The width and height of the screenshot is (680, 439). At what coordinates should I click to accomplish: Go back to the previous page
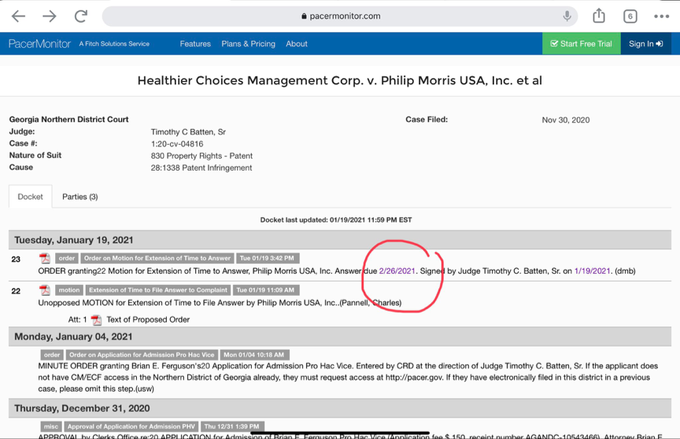18,16
